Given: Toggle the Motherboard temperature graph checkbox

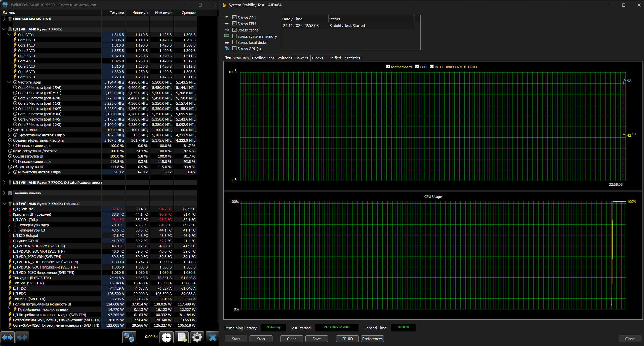Looking at the screenshot, I should click(x=388, y=67).
